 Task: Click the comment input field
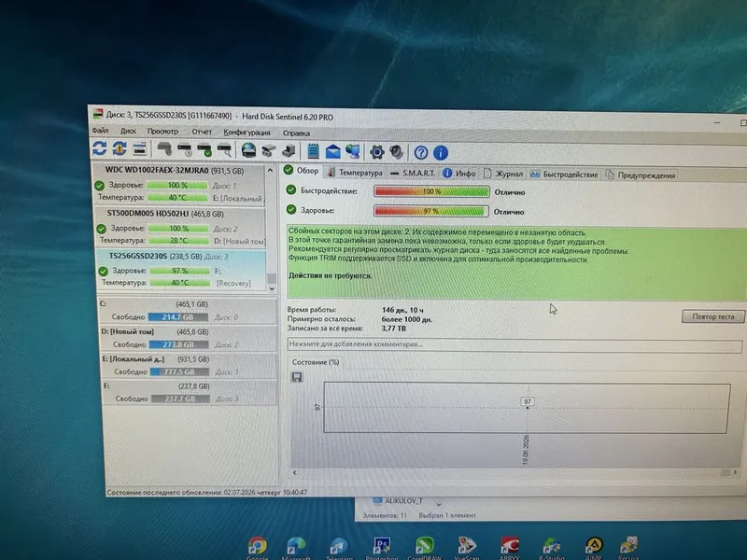(514, 344)
